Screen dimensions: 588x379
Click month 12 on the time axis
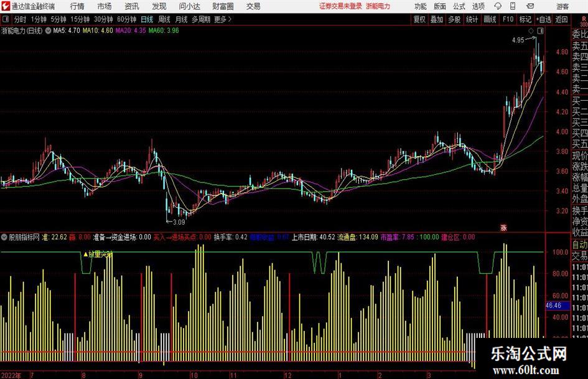point(287,375)
